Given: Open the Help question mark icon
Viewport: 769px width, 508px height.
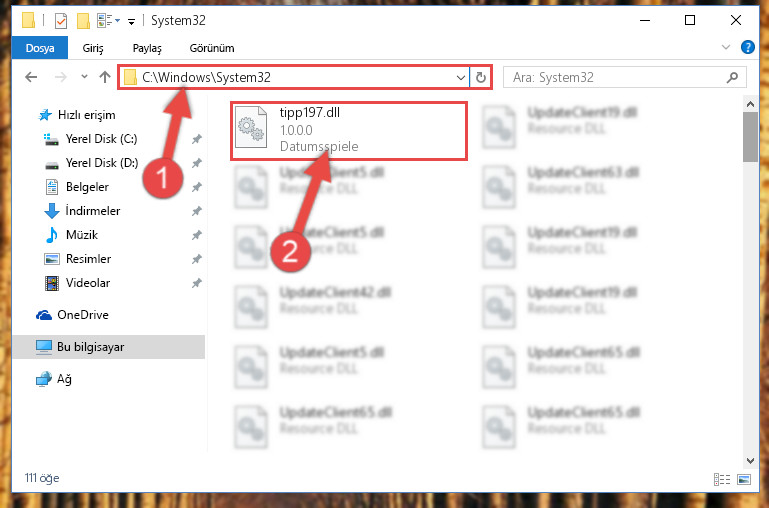Looking at the screenshot, I should [x=747, y=47].
